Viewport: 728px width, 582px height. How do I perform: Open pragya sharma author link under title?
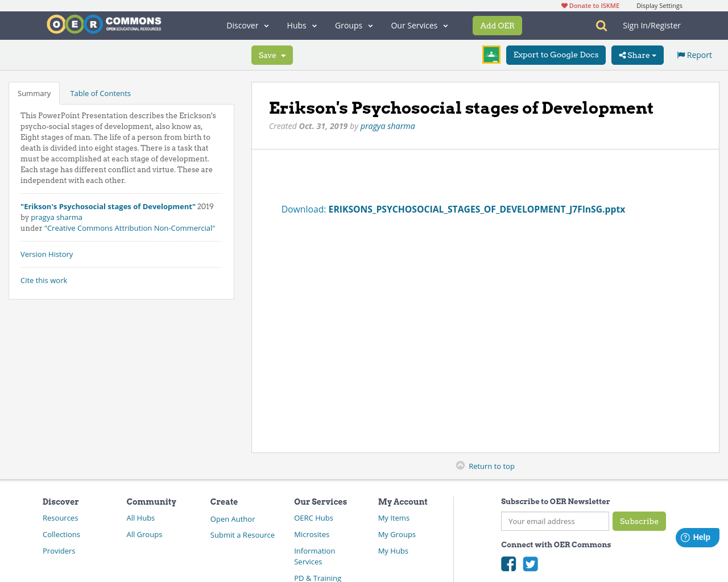[x=387, y=126]
